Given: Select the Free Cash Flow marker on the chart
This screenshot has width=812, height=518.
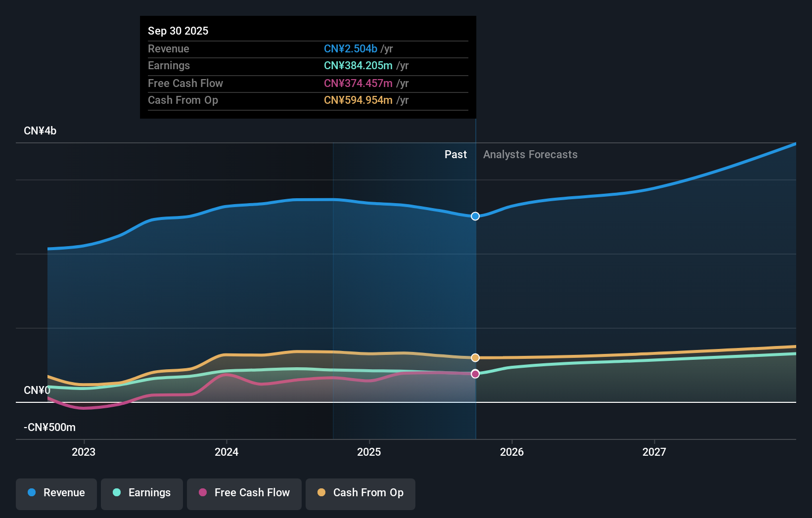Looking at the screenshot, I should pyautogui.click(x=475, y=374).
